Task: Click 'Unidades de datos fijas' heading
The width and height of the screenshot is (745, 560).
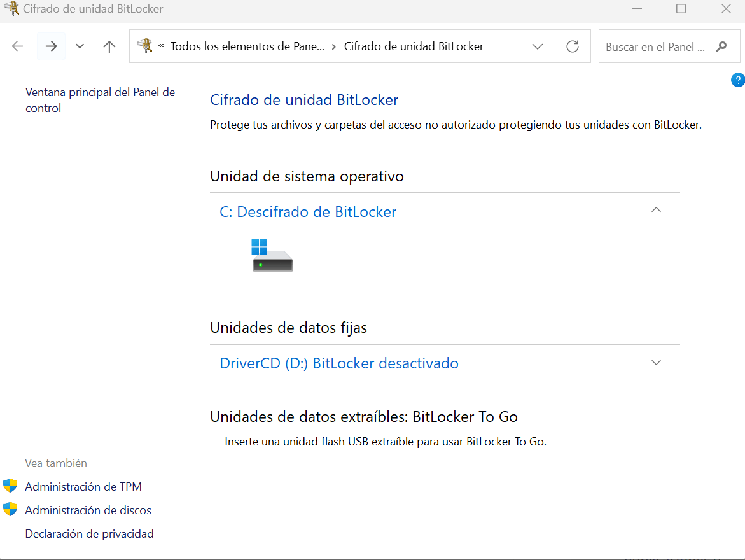Action: pos(288,328)
